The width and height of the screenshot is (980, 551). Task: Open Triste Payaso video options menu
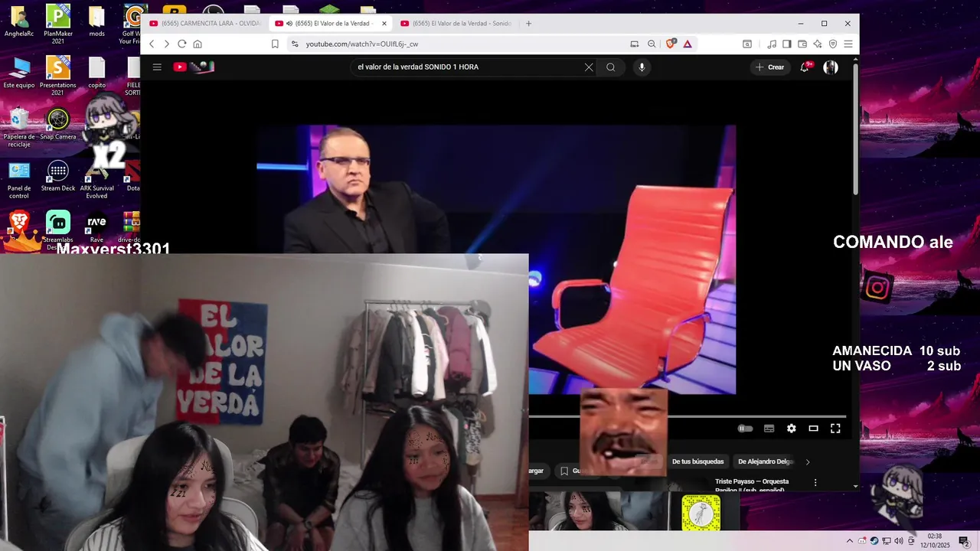coord(815,483)
